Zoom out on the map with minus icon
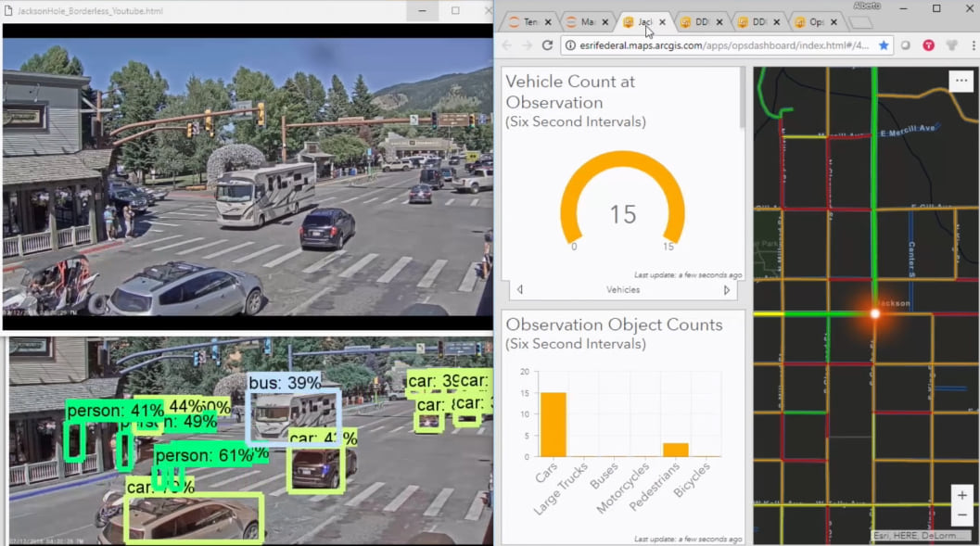The width and height of the screenshot is (980, 546). point(962,515)
